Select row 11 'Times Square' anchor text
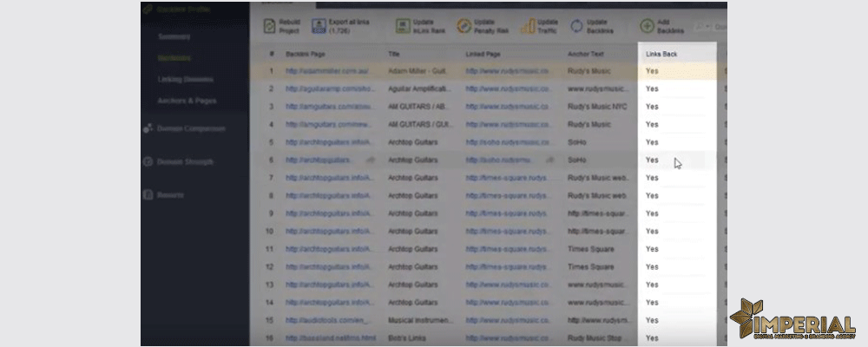 click(590, 249)
